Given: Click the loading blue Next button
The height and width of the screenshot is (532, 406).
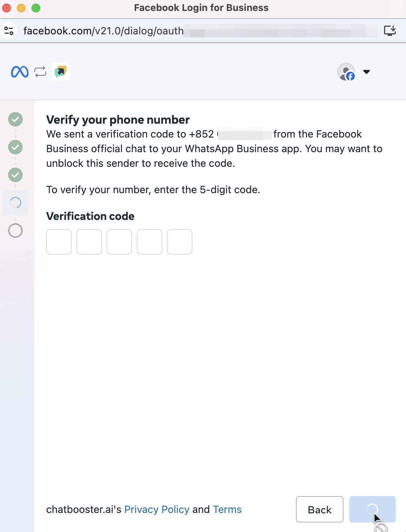Looking at the screenshot, I should 373,509.
